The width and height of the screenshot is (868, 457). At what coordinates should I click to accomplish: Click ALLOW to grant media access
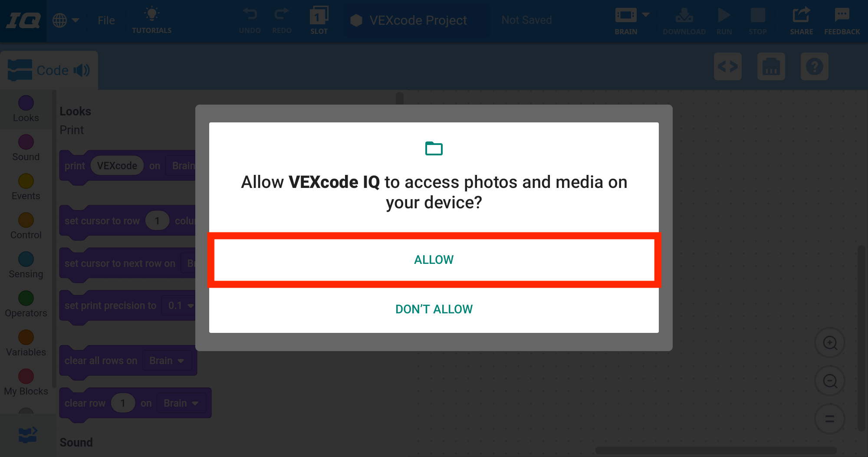434,260
